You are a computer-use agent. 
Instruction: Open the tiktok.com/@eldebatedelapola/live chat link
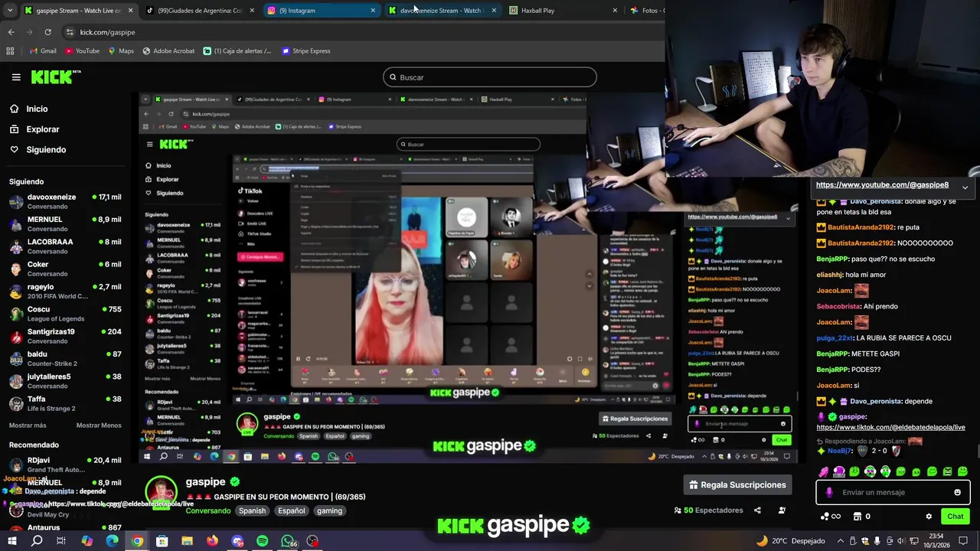click(890, 427)
